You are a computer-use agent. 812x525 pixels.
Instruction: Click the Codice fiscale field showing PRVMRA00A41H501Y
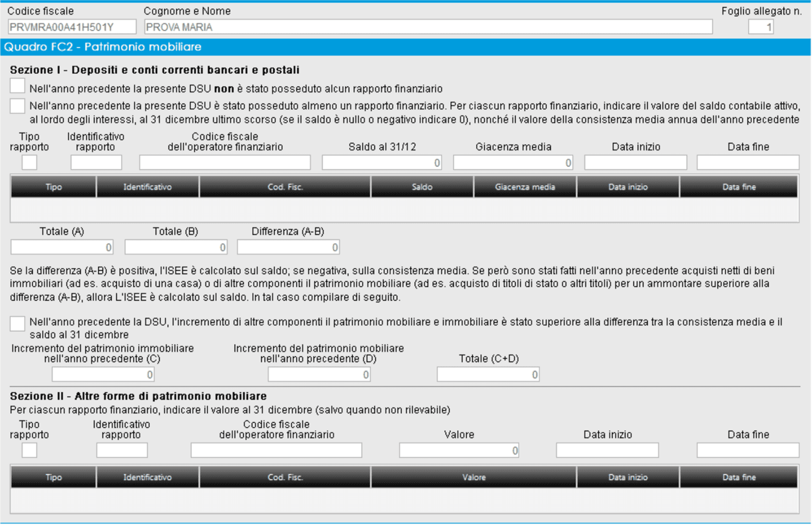click(71, 27)
